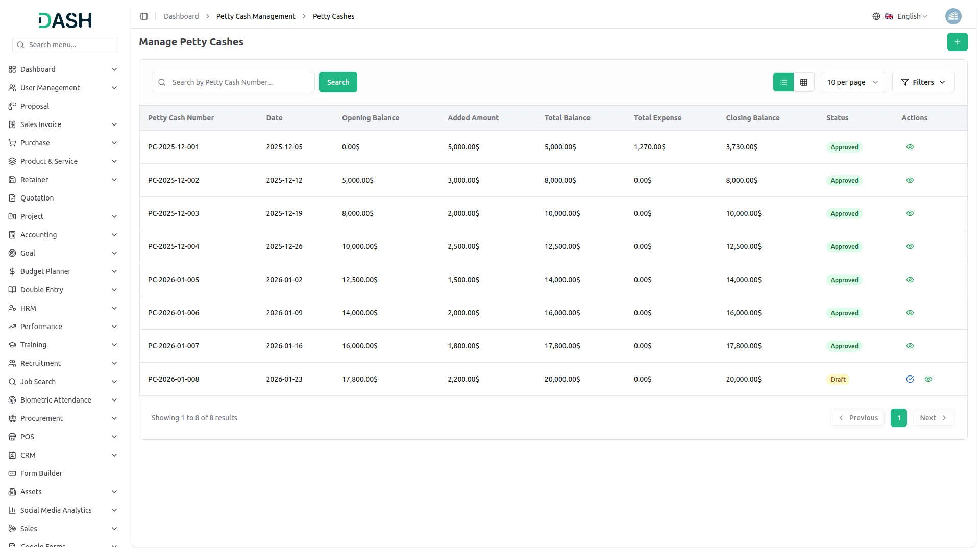Viewport: 980px width, 551px height.
Task: Click inside the Search by Petty Cash Number field
Action: (x=233, y=82)
